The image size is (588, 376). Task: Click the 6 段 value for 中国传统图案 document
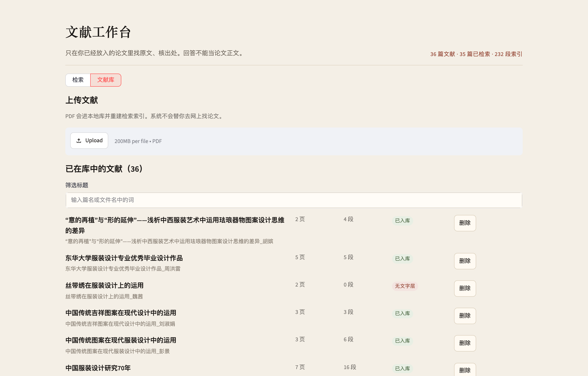click(x=349, y=339)
